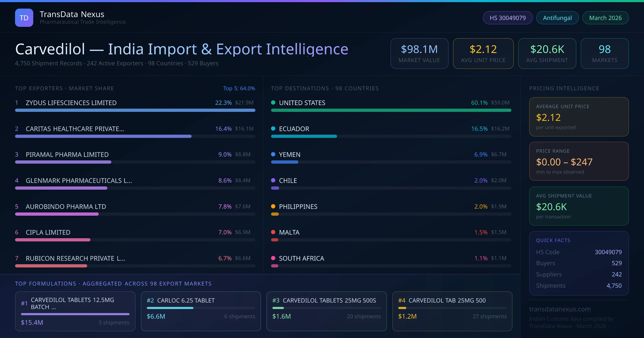Click the red dot beside Malta
Viewport: 644px width, 338px height.
tap(273, 232)
